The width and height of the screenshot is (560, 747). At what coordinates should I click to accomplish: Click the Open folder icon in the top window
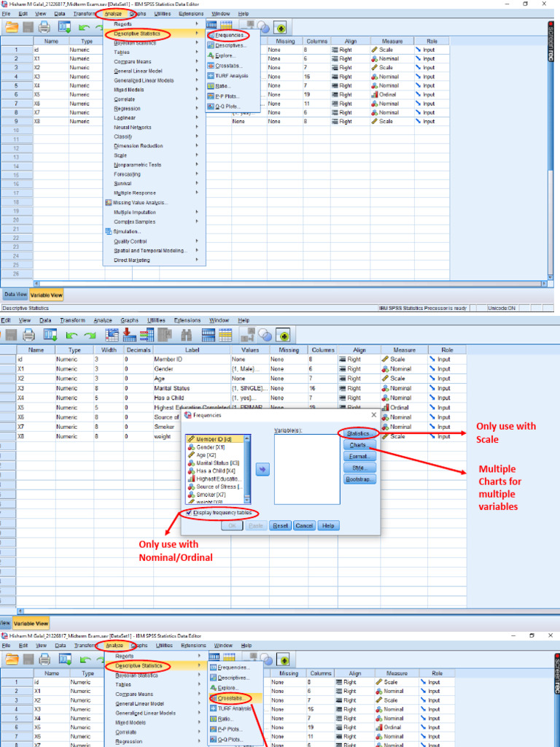12,27
